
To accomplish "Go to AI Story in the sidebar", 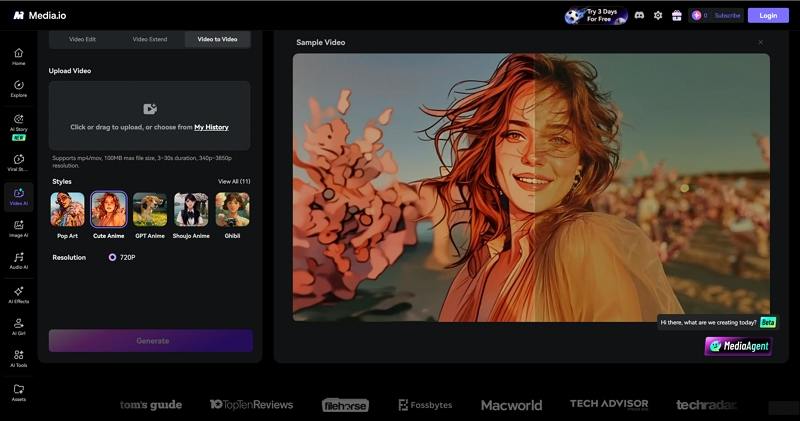I will [18, 127].
